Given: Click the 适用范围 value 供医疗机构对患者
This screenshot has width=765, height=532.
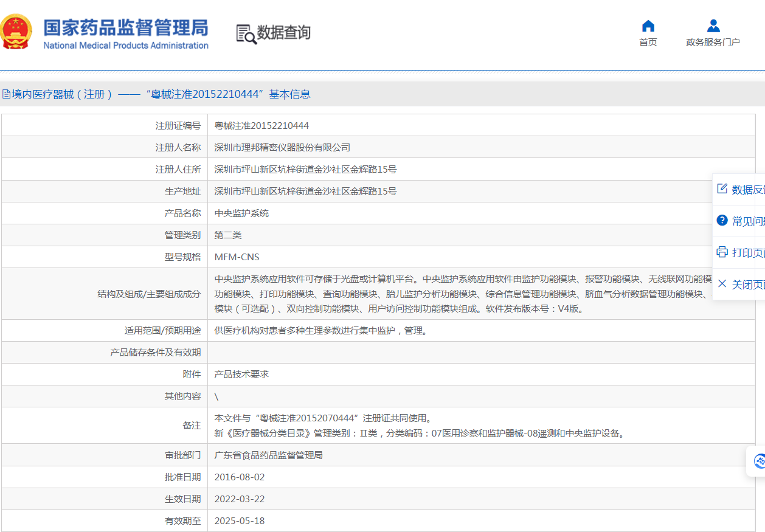Looking at the screenshot, I should [321, 331].
